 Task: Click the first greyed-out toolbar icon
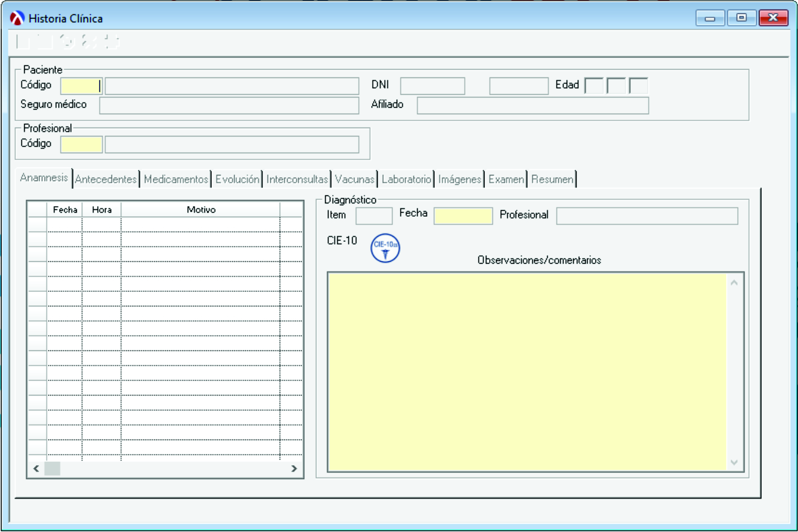[x=23, y=42]
